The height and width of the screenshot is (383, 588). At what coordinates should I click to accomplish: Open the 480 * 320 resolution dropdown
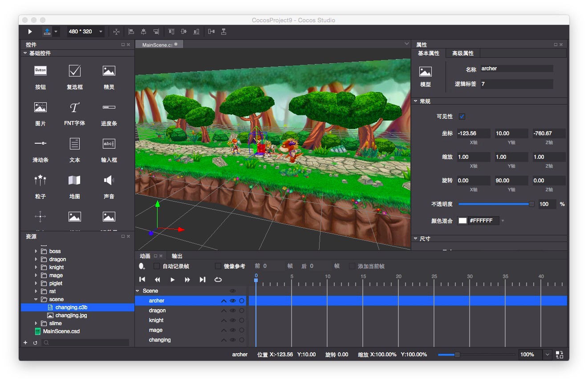[x=86, y=32]
